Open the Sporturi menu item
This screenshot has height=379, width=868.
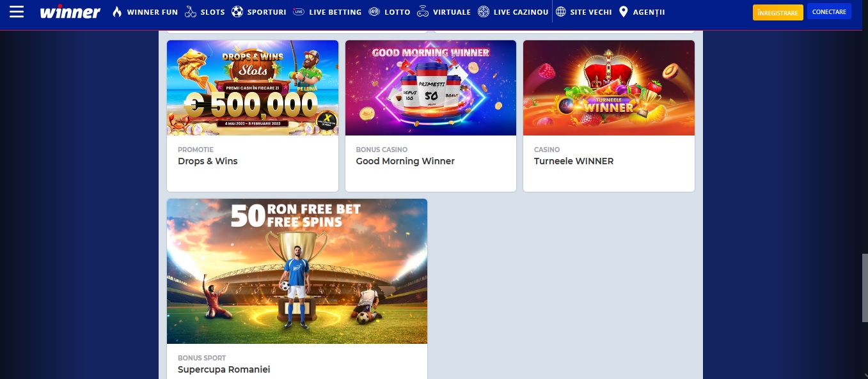pos(267,12)
